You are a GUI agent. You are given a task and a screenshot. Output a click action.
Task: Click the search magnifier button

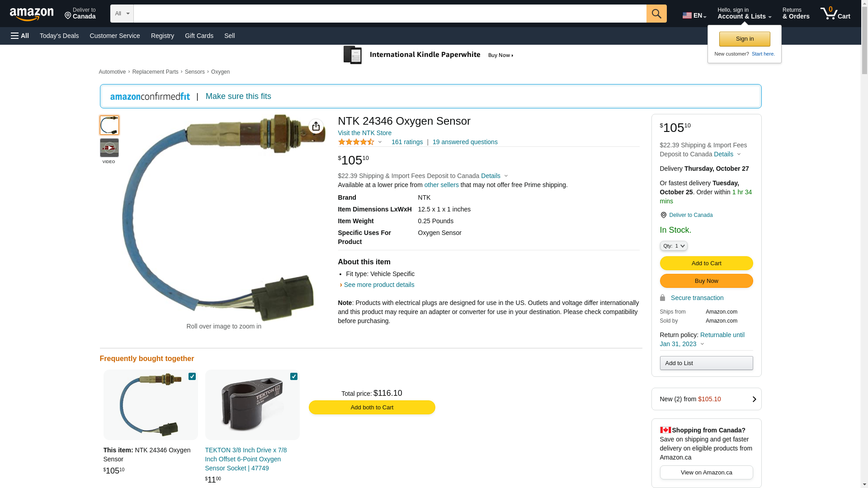click(656, 14)
